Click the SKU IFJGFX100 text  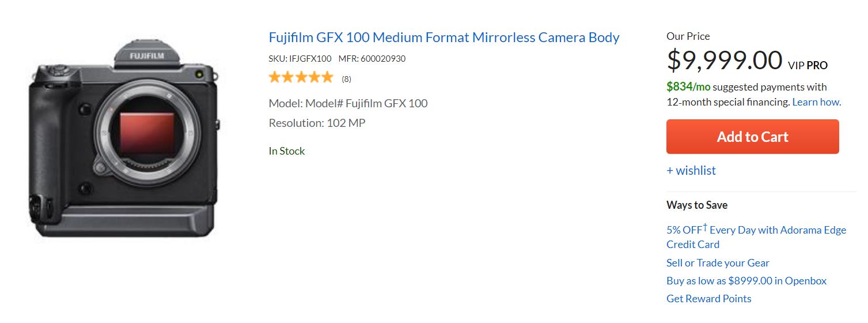click(x=300, y=59)
